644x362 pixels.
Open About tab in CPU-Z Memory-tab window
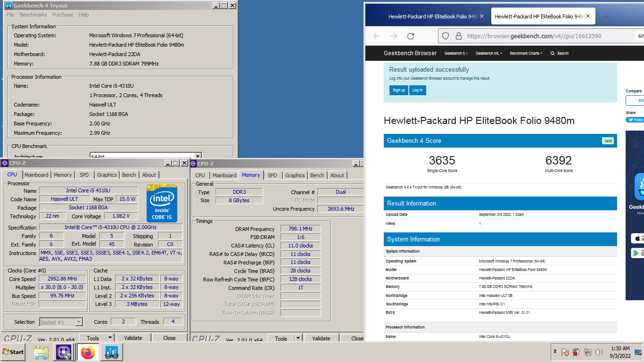coord(337,175)
